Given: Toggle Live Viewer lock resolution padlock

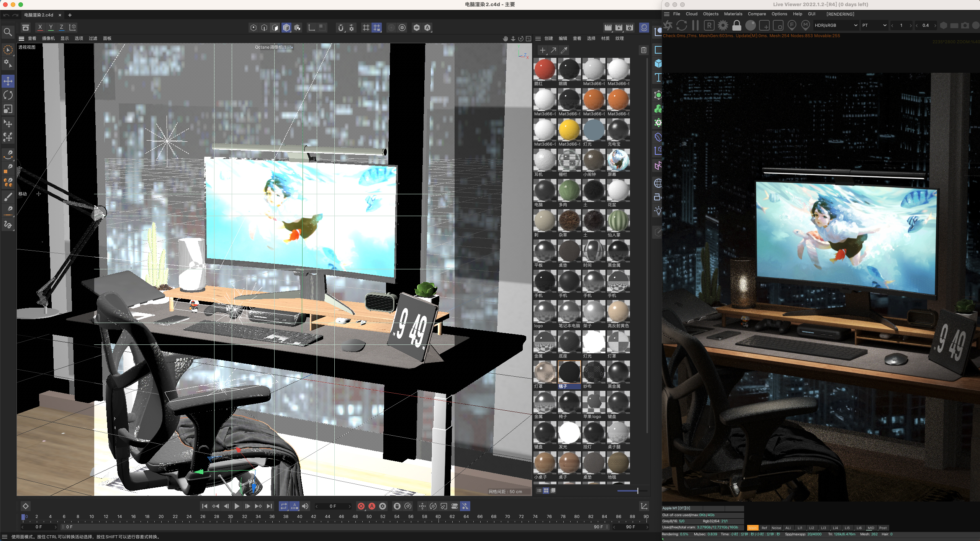Looking at the screenshot, I should tap(736, 25).
